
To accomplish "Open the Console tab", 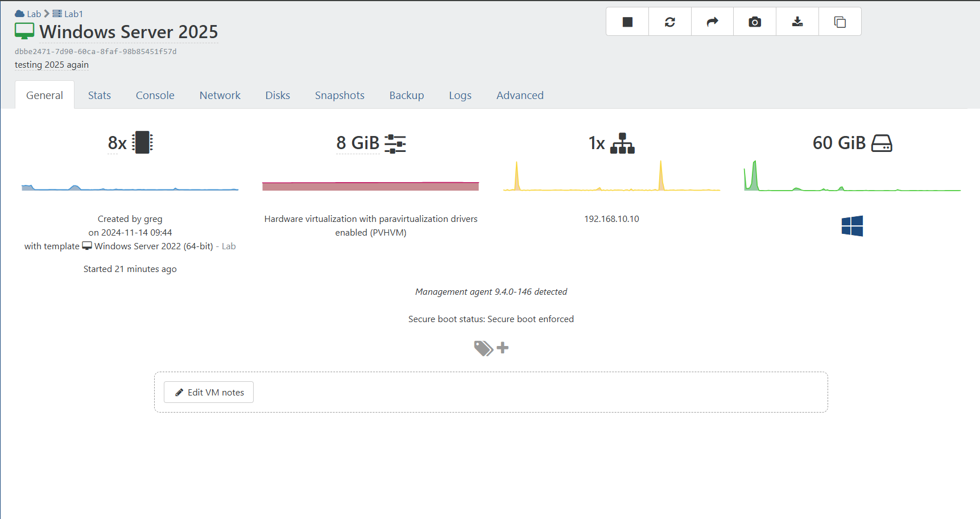I will pos(155,95).
